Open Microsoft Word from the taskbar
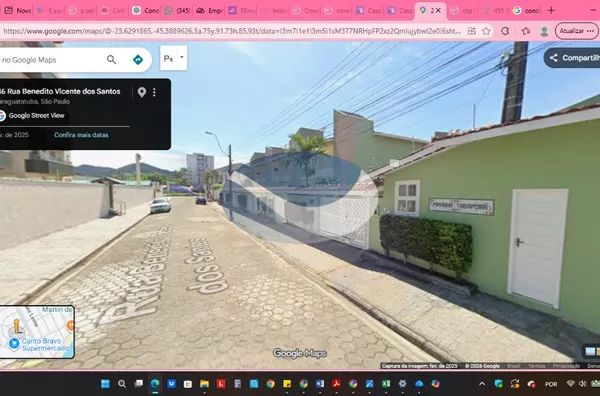 tap(320, 383)
